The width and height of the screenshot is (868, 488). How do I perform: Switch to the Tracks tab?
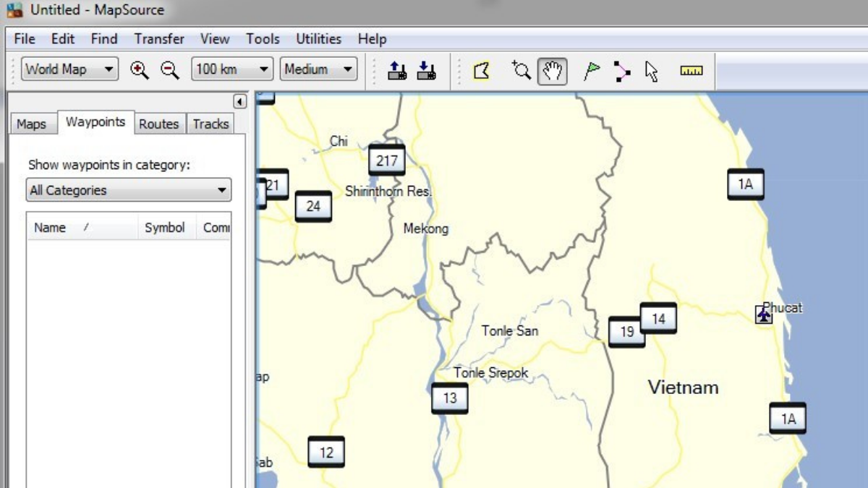tap(210, 124)
